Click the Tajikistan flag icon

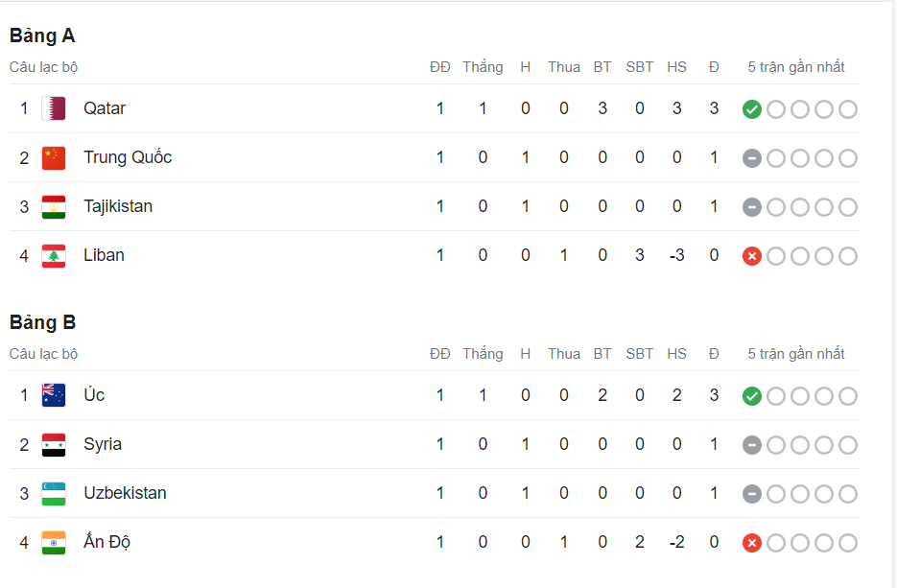(x=54, y=206)
